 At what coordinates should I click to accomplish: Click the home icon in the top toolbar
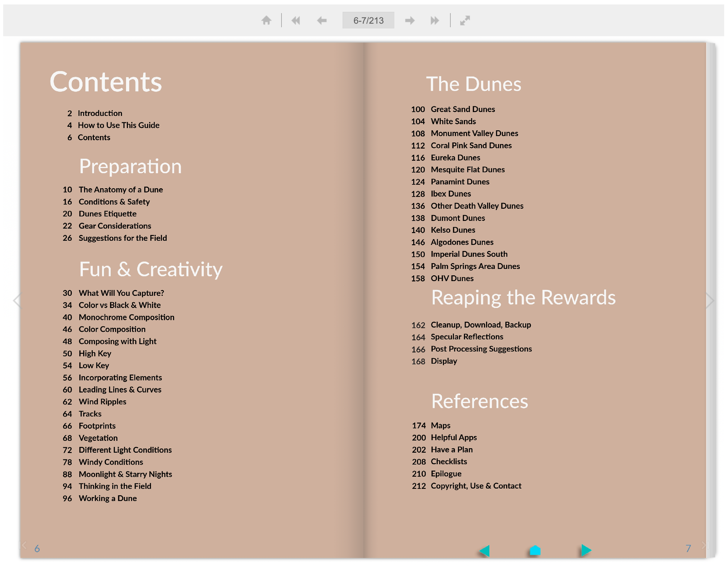click(x=266, y=20)
